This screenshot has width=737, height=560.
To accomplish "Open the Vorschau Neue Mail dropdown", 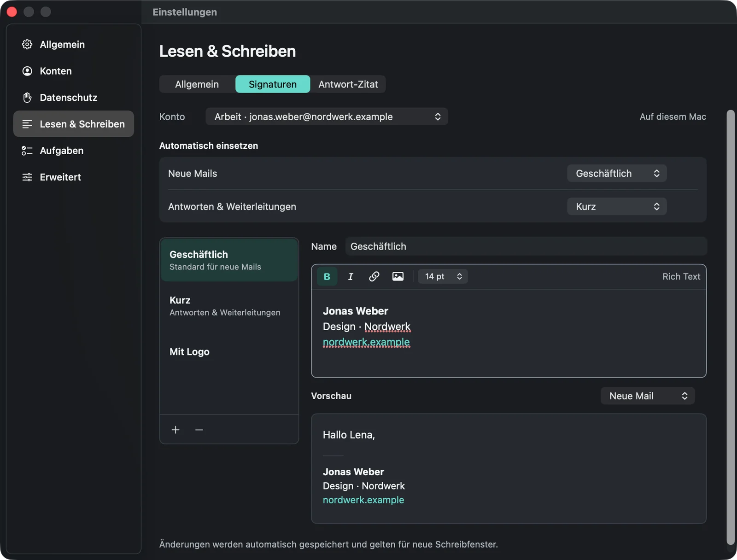I will tap(648, 396).
